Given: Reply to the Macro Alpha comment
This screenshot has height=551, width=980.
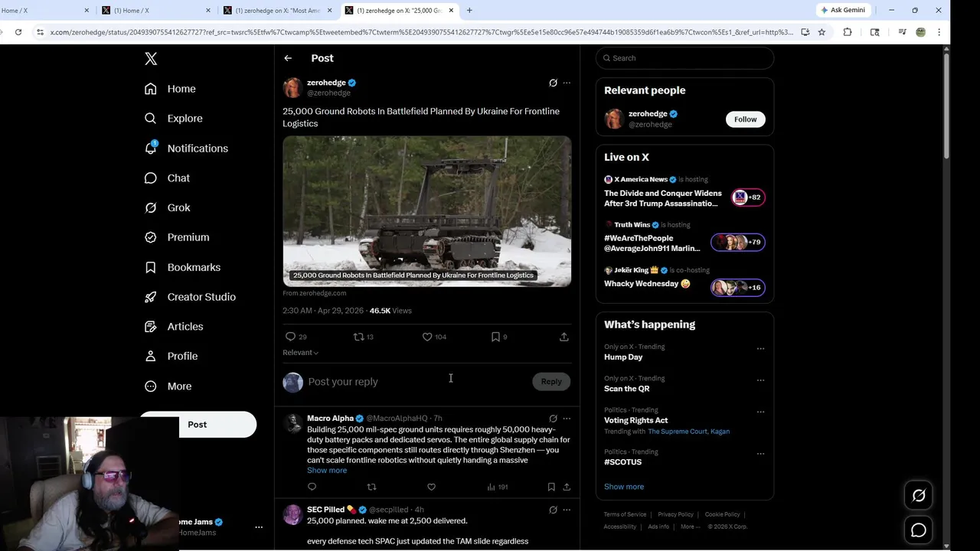Looking at the screenshot, I should [x=312, y=487].
